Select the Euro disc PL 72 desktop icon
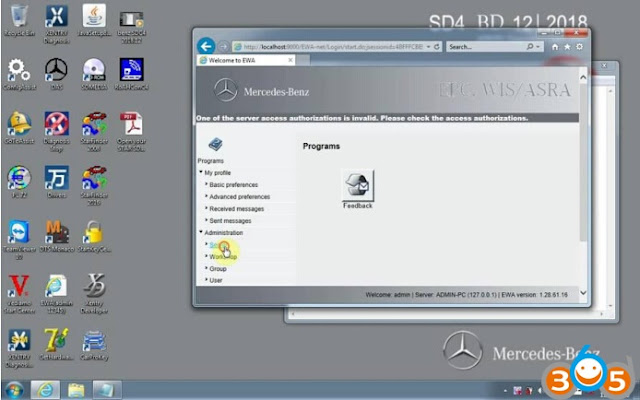The height and width of the screenshot is (400, 640). click(19, 181)
